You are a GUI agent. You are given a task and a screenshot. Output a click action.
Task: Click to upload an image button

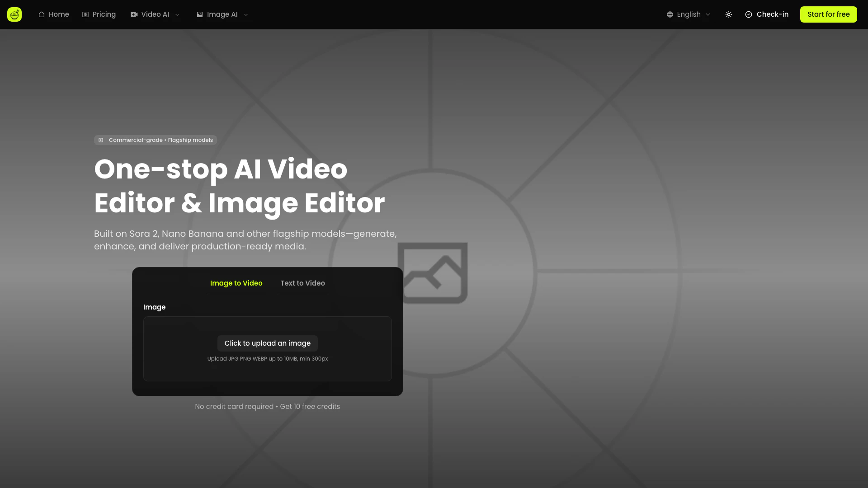(268, 343)
